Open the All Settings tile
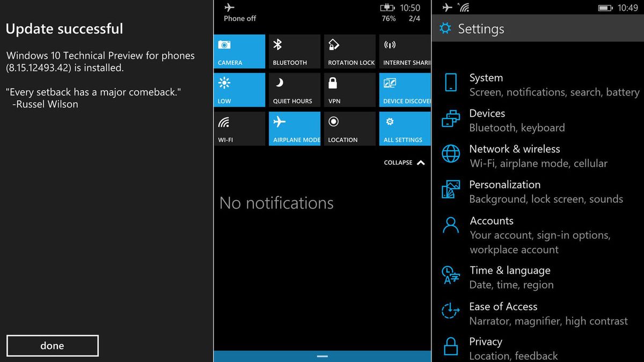This screenshot has height=362, width=644. [405, 129]
